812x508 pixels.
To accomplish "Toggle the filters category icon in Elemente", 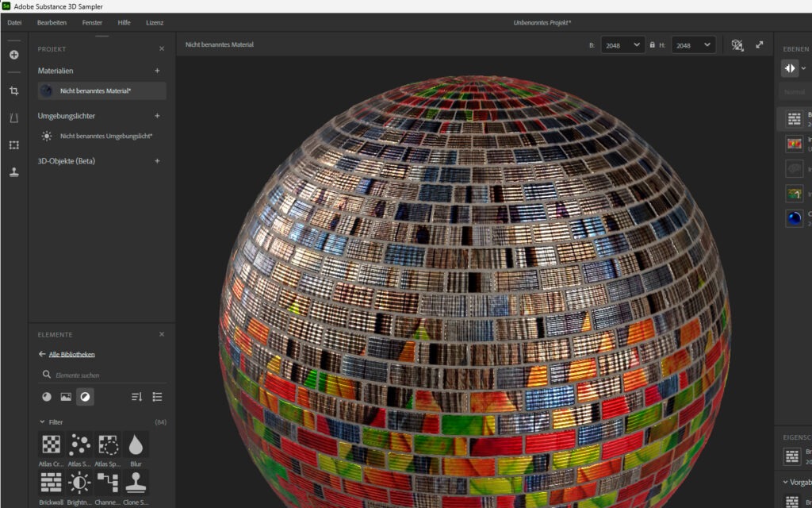I will (x=85, y=397).
